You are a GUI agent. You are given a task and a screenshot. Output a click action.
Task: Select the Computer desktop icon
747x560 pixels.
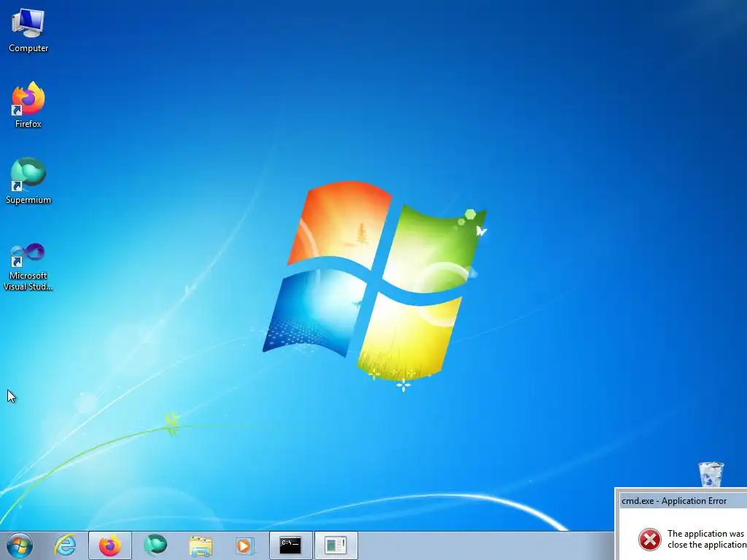[x=28, y=31]
